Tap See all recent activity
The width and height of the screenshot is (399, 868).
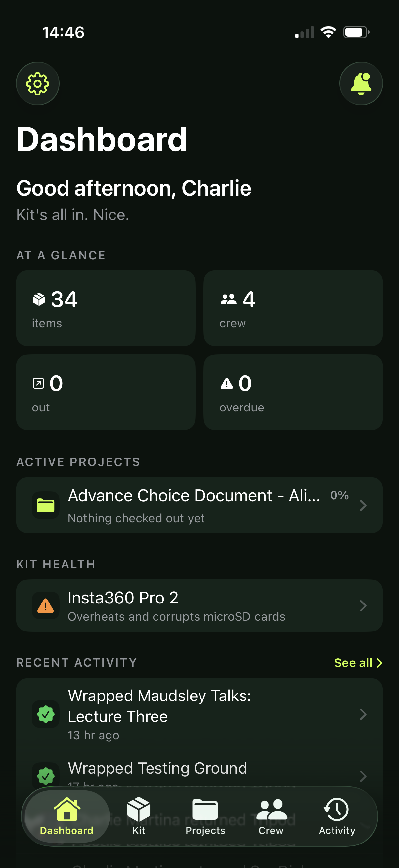point(358,663)
